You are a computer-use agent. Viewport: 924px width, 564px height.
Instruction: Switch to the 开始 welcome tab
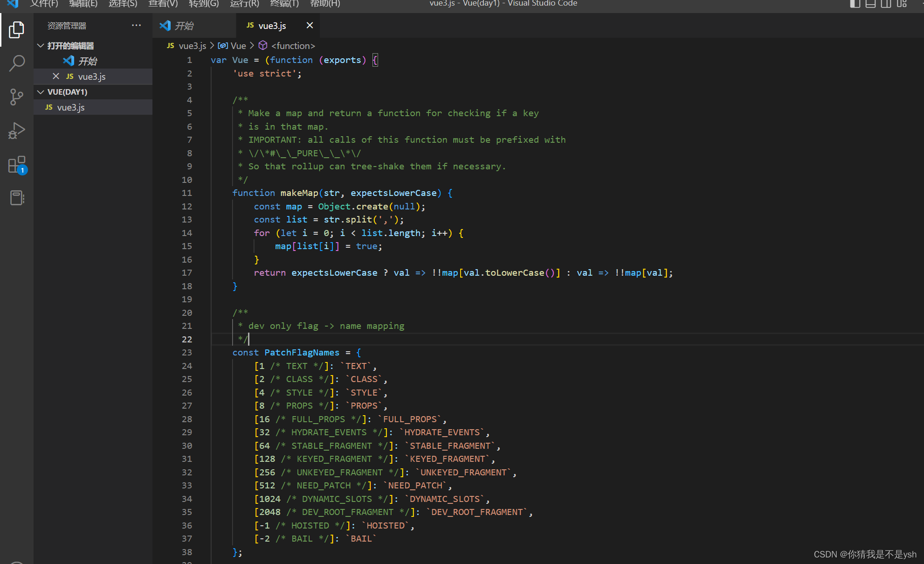[184, 26]
